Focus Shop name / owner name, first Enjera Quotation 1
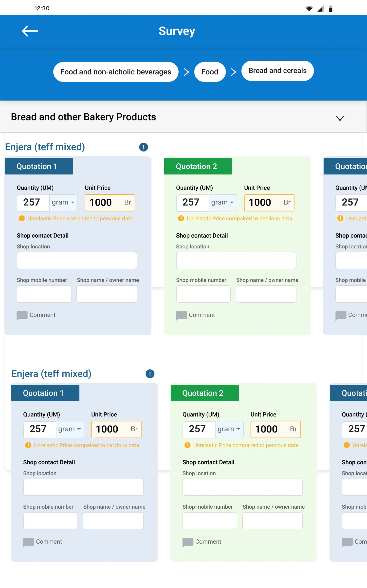Viewport: 367px width, 588px height. pos(107,294)
